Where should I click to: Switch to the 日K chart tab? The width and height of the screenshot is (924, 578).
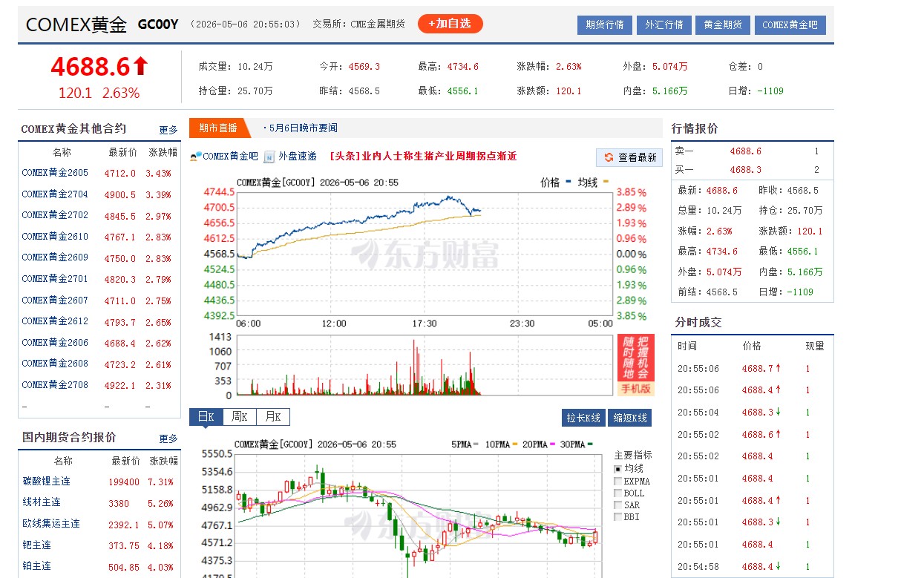pyautogui.click(x=205, y=417)
